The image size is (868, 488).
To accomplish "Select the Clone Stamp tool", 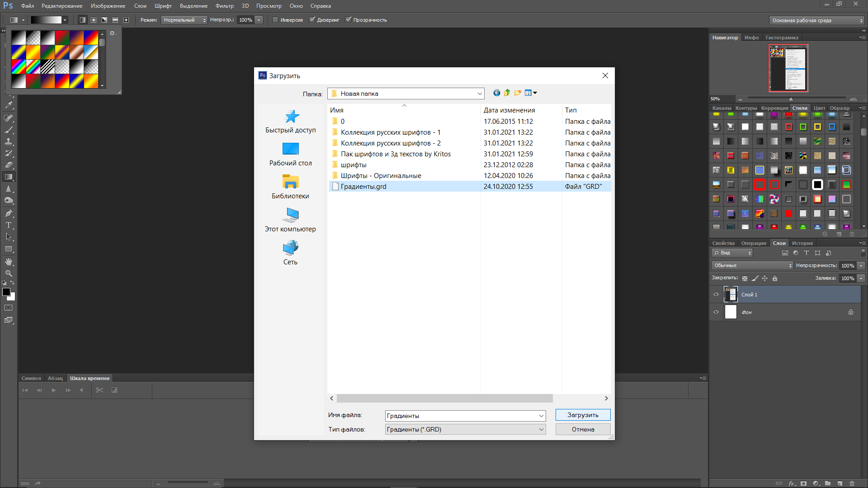I will (x=9, y=141).
